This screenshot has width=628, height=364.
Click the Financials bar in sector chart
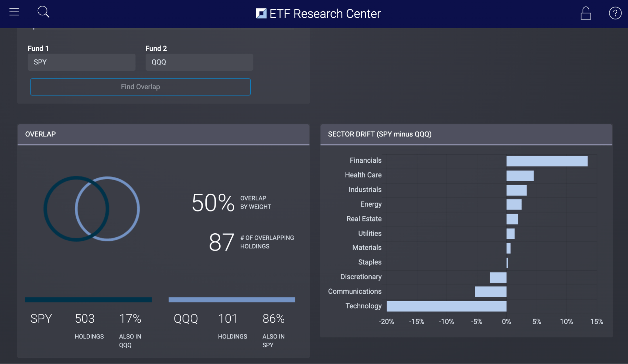(x=547, y=161)
